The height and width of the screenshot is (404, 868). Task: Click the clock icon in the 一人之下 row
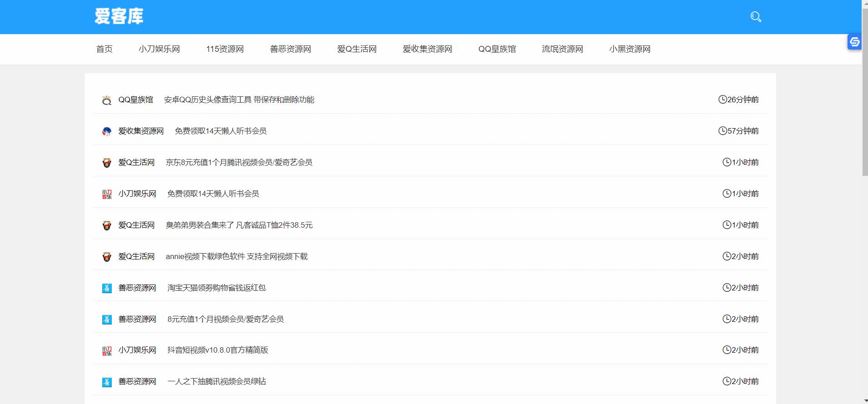(727, 381)
